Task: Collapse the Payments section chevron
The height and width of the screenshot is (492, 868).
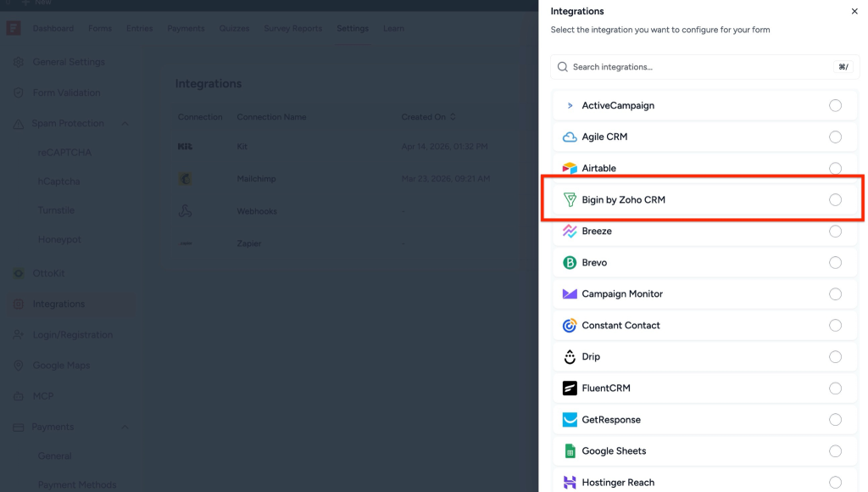Action: click(125, 428)
